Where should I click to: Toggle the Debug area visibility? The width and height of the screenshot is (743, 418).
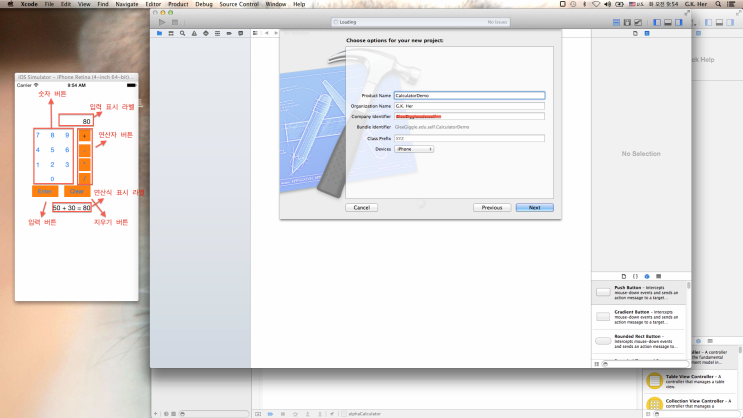point(668,22)
